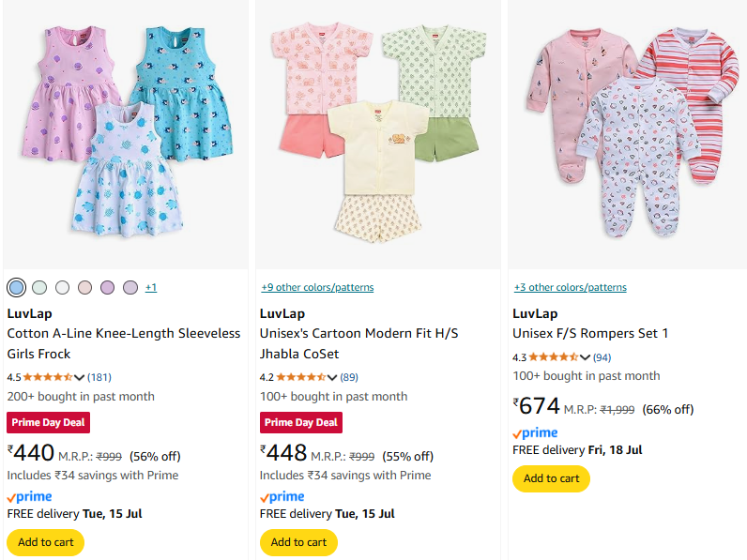This screenshot has width=747, height=560.
Task: Add the Rompers Set 1 to cart
Action: 551,478
